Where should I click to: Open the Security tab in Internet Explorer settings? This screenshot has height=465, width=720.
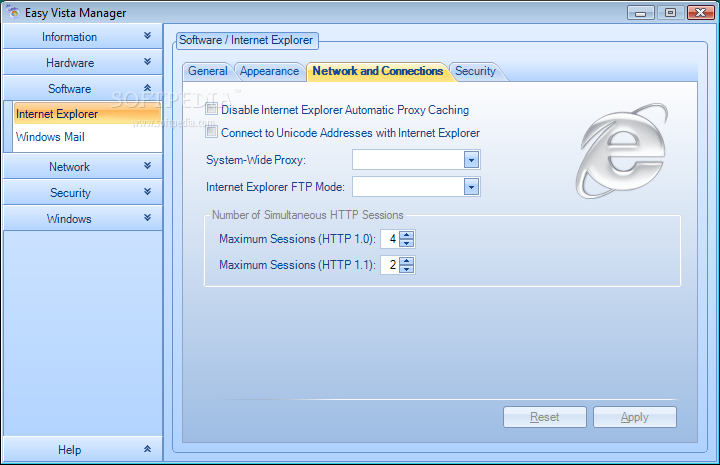[475, 71]
